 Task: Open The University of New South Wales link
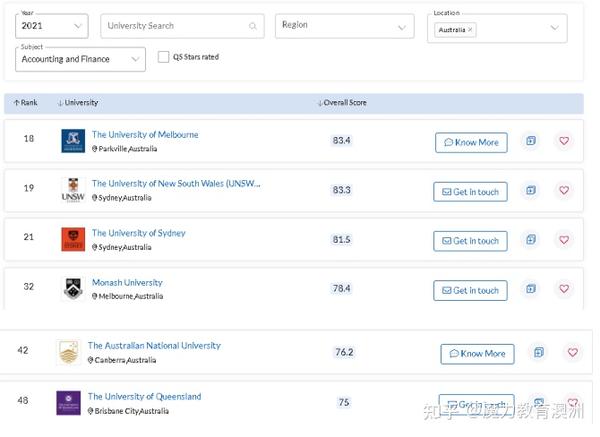(x=176, y=184)
